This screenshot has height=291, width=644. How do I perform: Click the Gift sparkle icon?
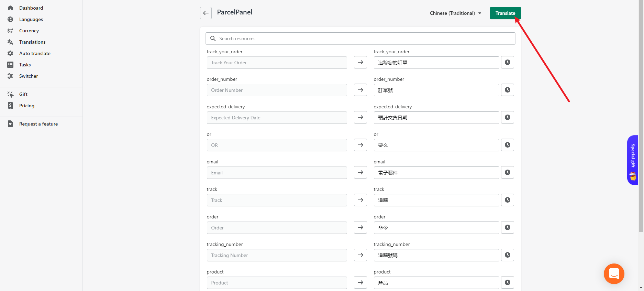10,94
